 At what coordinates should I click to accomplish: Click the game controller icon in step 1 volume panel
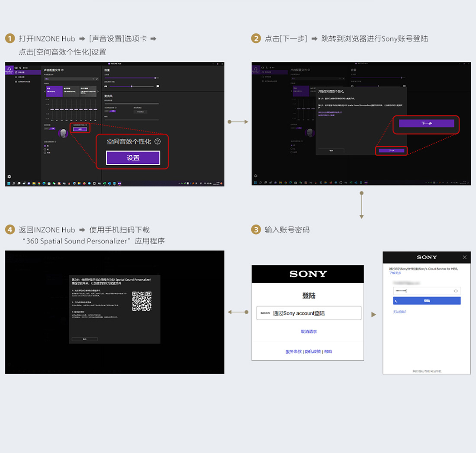click(106, 86)
